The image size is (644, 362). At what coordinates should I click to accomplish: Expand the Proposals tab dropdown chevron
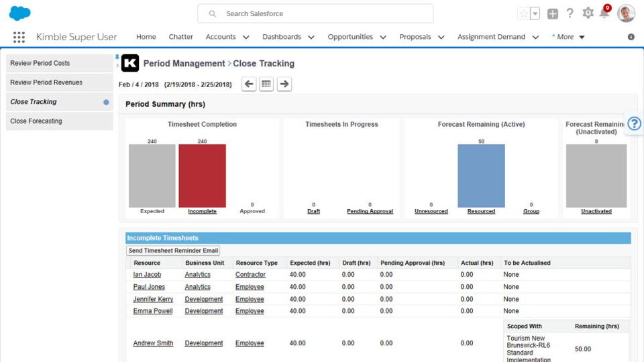coord(441,38)
